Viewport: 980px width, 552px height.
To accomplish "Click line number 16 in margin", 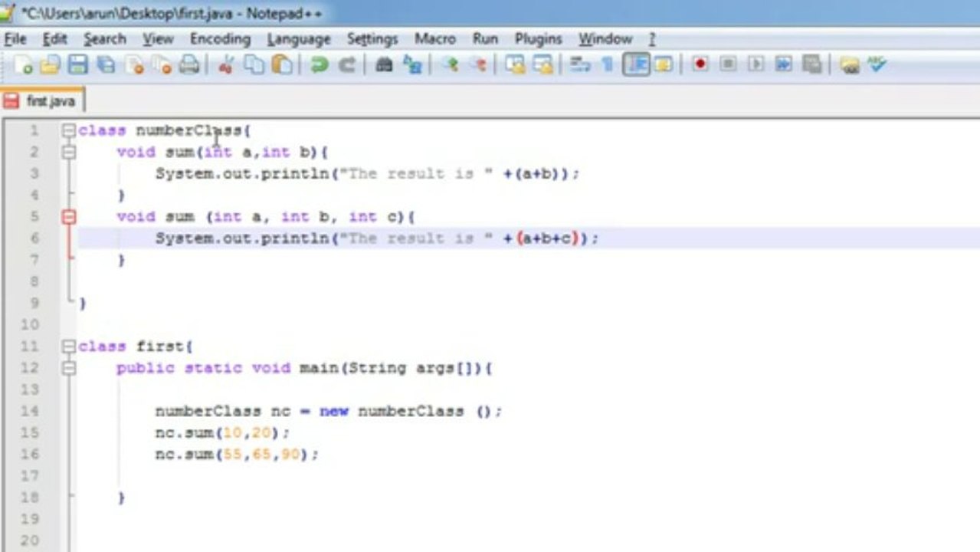I will [x=30, y=455].
